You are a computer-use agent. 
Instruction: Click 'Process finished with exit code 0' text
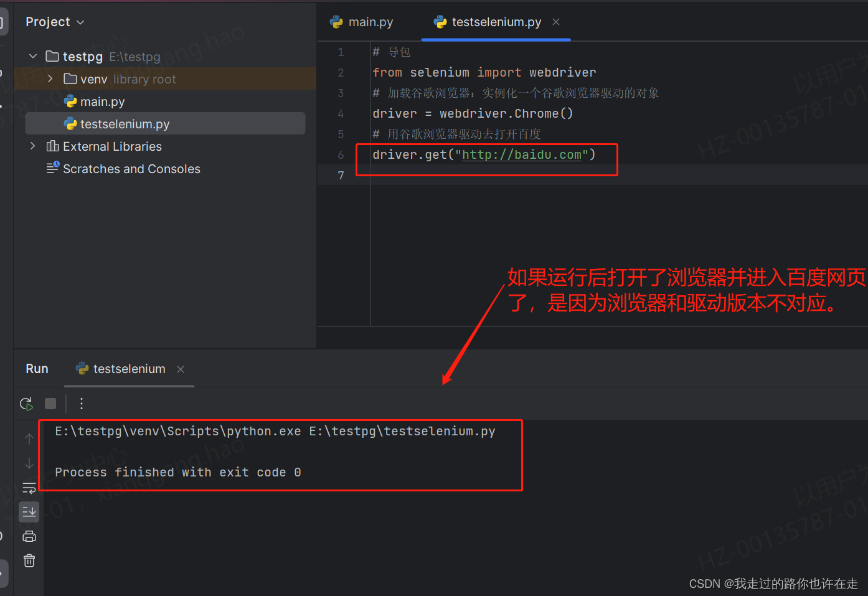[x=178, y=472]
